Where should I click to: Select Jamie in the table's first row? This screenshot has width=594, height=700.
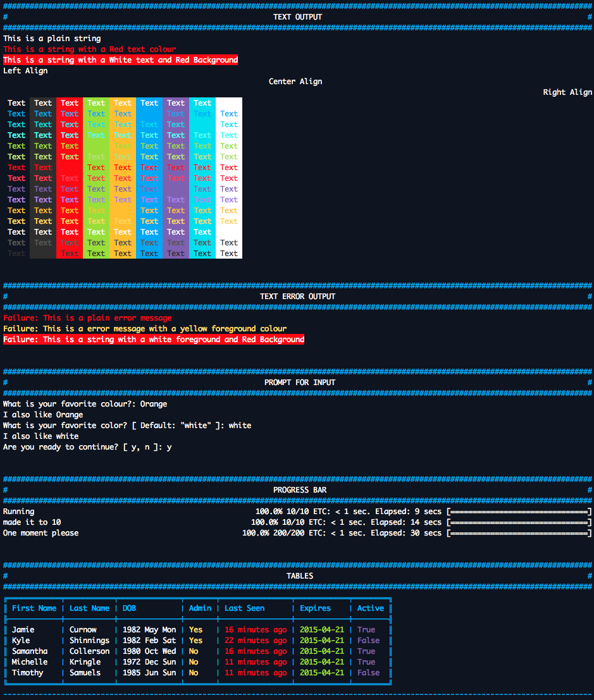pyautogui.click(x=23, y=630)
